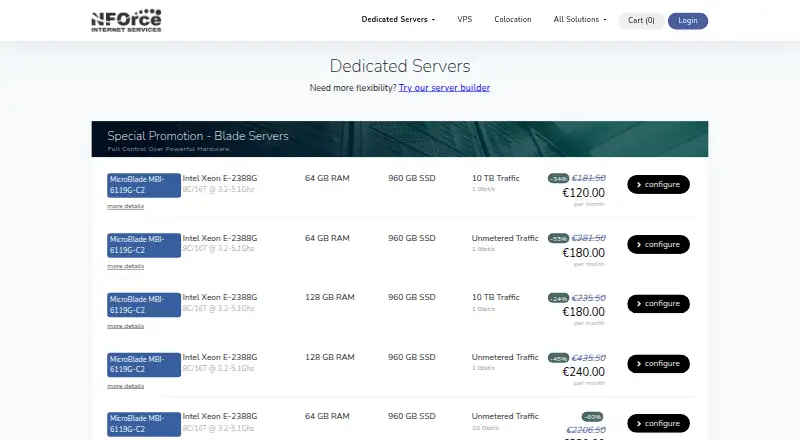Follow the 'Try our server builder' link
The height and width of the screenshot is (440, 800).
pyautogui.click(x=444, y=88)
